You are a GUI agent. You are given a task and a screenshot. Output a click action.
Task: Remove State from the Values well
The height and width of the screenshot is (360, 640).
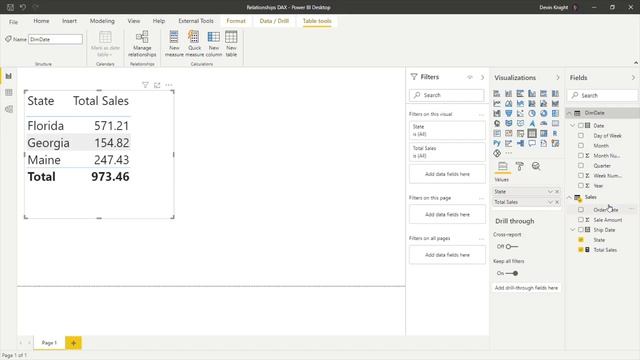[557, 191]
